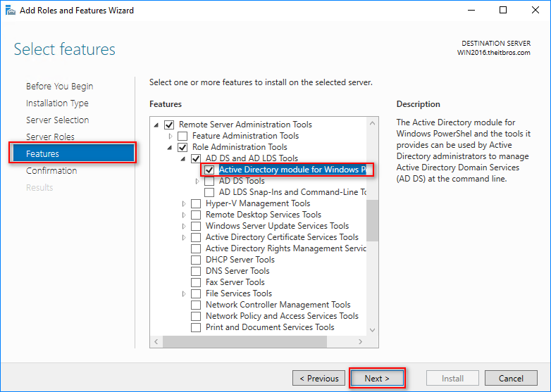Collapse Role Administration Tools node

(170, 147)
